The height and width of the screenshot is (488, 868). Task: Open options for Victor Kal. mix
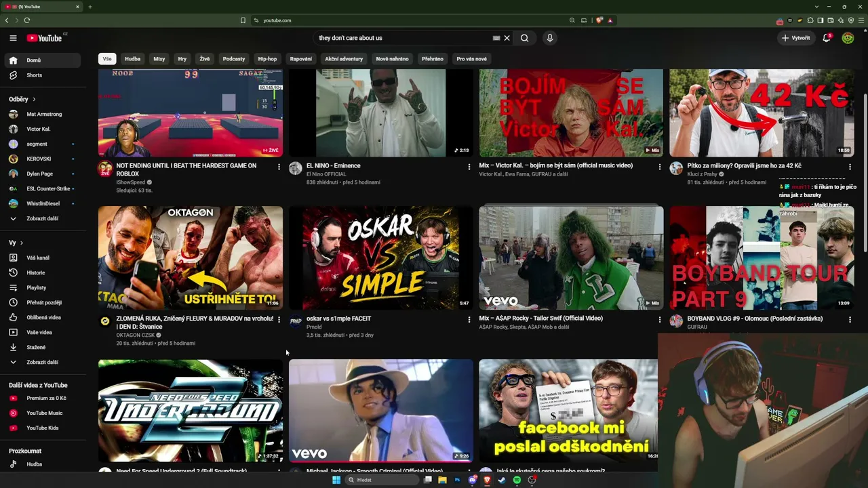pos(660,167)
